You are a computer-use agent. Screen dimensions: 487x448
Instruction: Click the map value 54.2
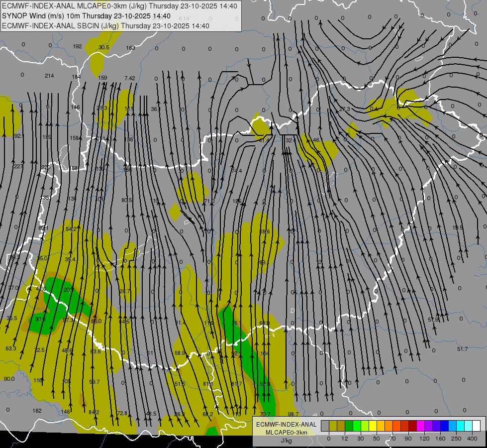click(71, 229)
